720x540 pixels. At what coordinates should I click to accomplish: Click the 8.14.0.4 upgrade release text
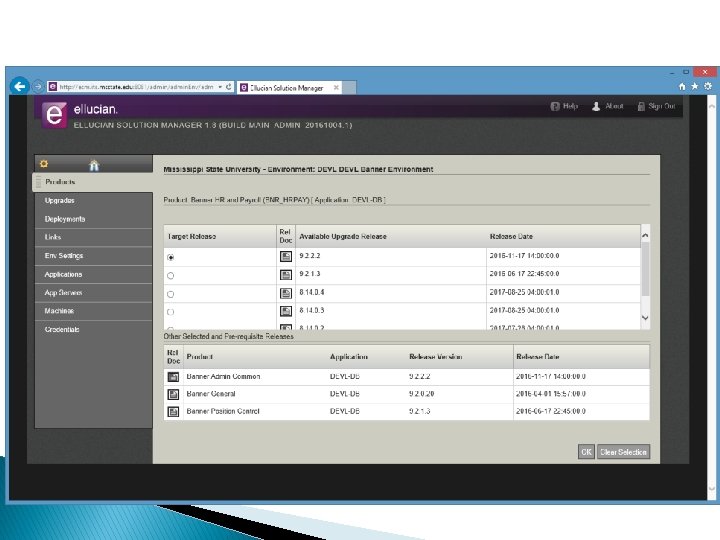tap(312, 292)
